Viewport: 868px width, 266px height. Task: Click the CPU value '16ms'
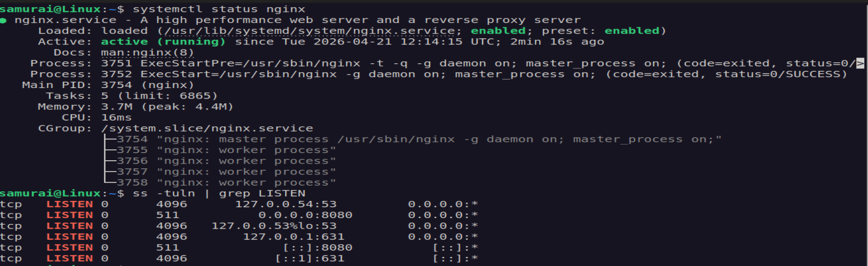tap(116, 118)
